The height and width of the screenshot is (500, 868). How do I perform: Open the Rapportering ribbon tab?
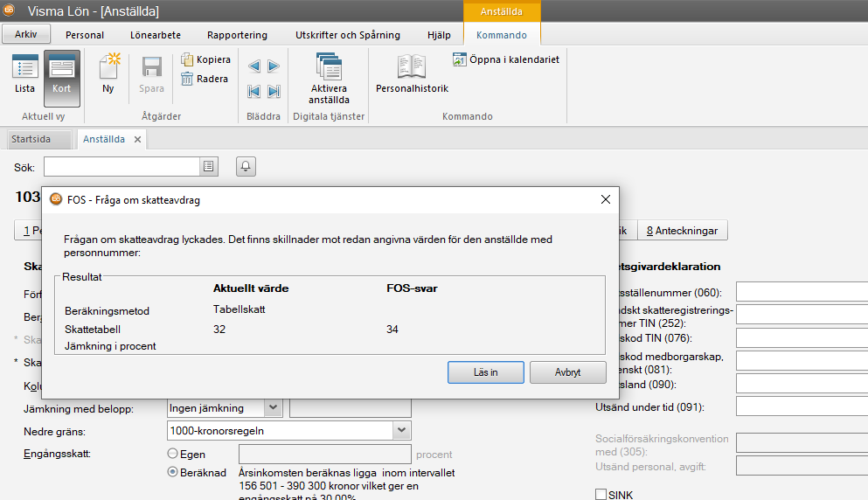(237, 35)
